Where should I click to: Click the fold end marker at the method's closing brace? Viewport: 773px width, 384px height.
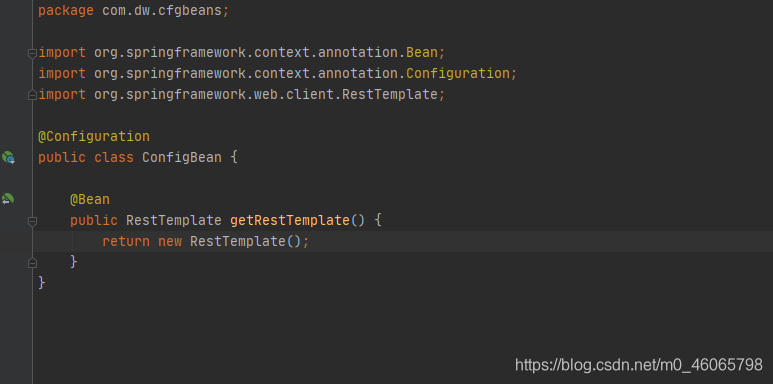[32, 263]
